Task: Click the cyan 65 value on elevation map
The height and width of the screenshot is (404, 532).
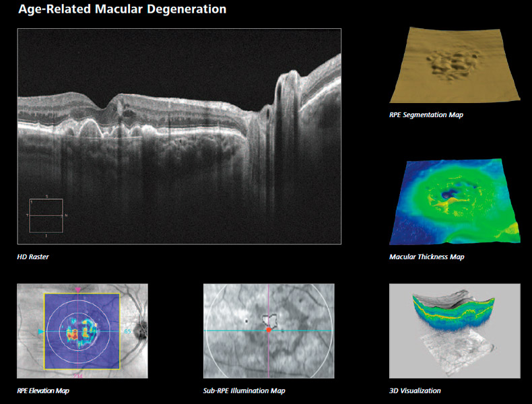Action: coord(127,332)
